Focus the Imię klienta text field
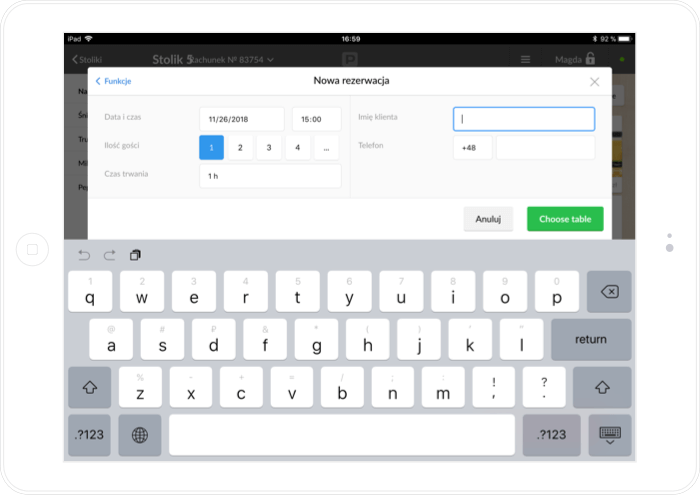Screen dimensions: 700x495 coord(524,119)
